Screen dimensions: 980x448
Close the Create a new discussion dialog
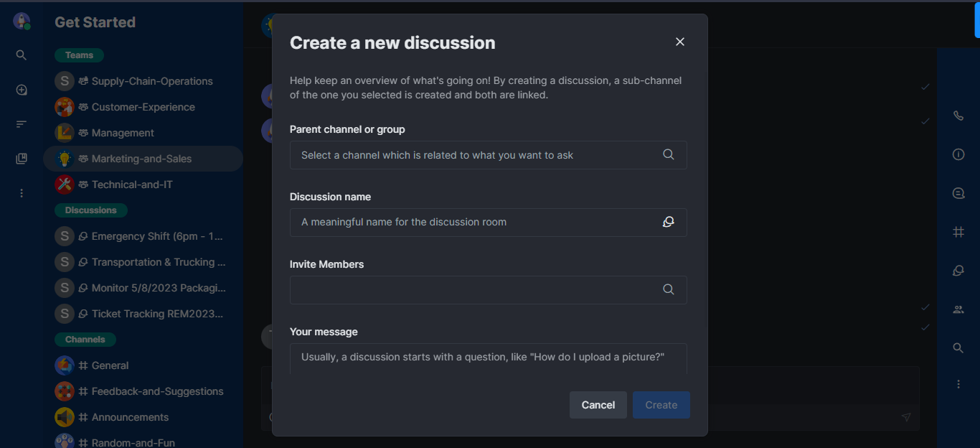(680, 42)
